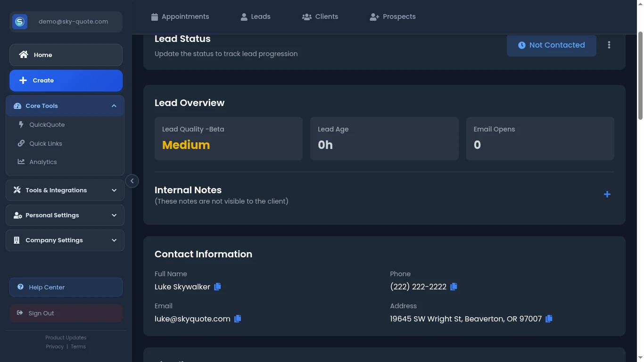Select QuickQuote from Core Tools
Image resolution: width=644 pixels, height=362 pixels.
click(x=47, y=124)
